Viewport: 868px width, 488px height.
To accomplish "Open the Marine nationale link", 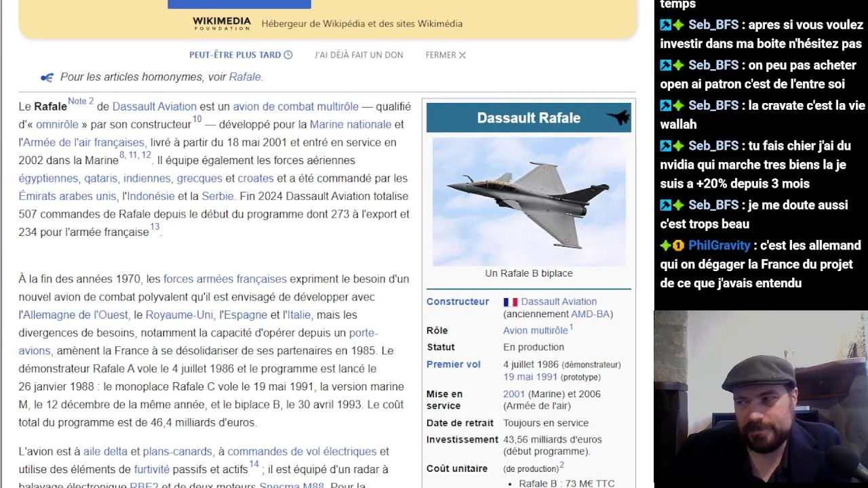I will [x=351, y=125].
